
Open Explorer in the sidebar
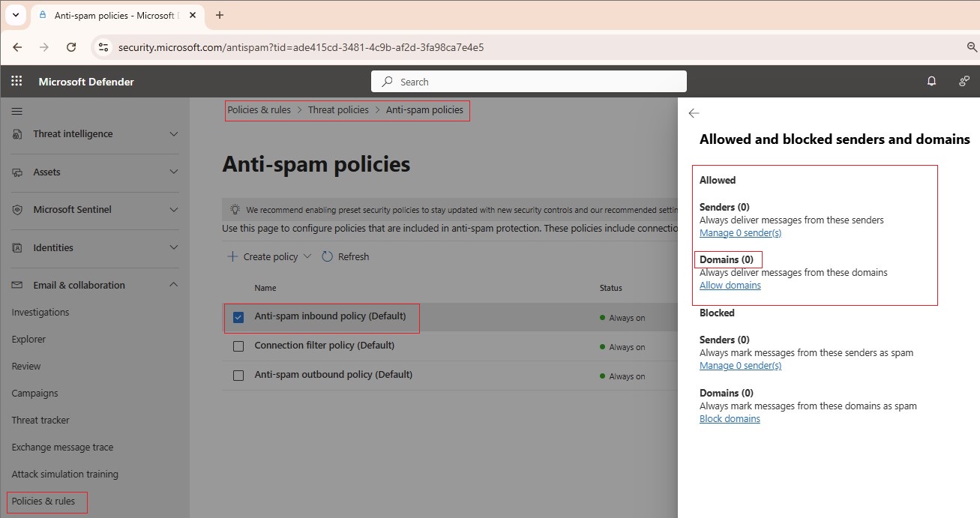[28, 340]
